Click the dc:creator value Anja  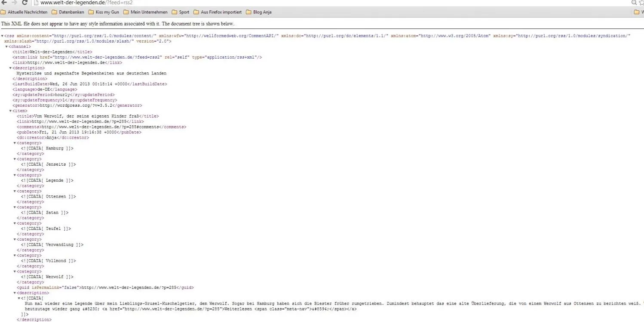click(51, 138)
